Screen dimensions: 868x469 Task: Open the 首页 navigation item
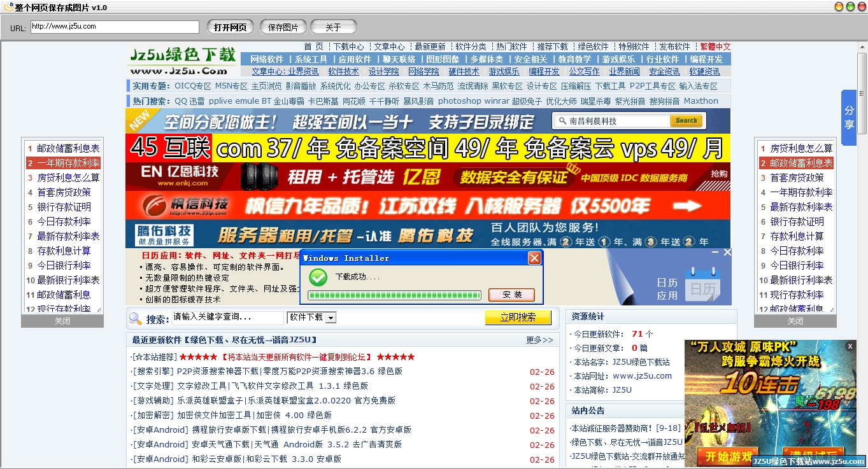313,46
